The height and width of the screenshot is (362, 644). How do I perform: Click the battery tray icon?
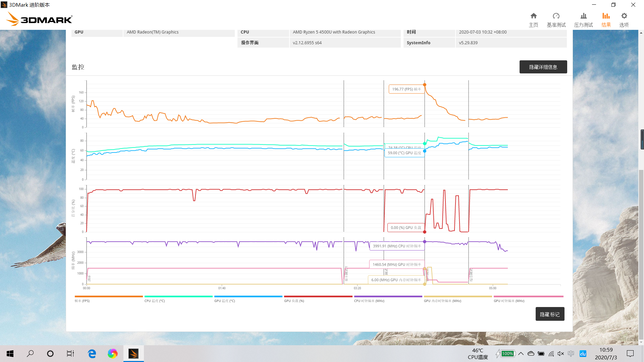tap(541, 354)
